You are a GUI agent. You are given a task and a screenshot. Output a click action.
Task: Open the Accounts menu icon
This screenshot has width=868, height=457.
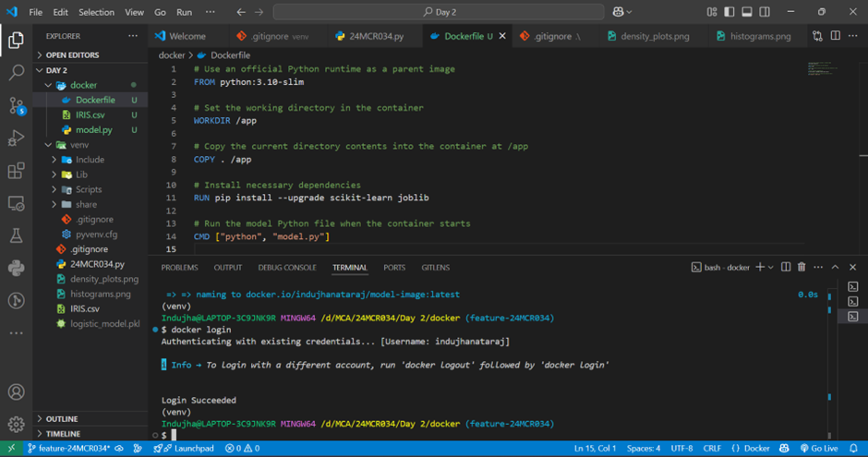pyautogui.click(x=16, y=391)
